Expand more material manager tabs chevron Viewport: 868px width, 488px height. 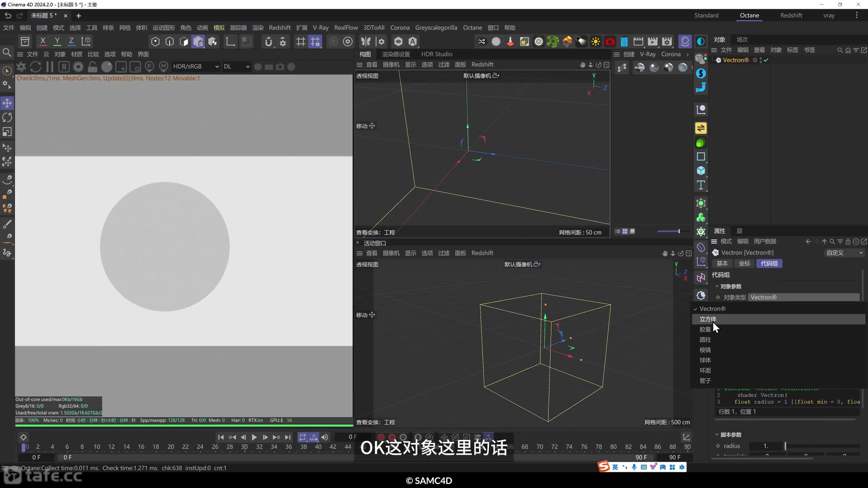(x=688, y=54)
